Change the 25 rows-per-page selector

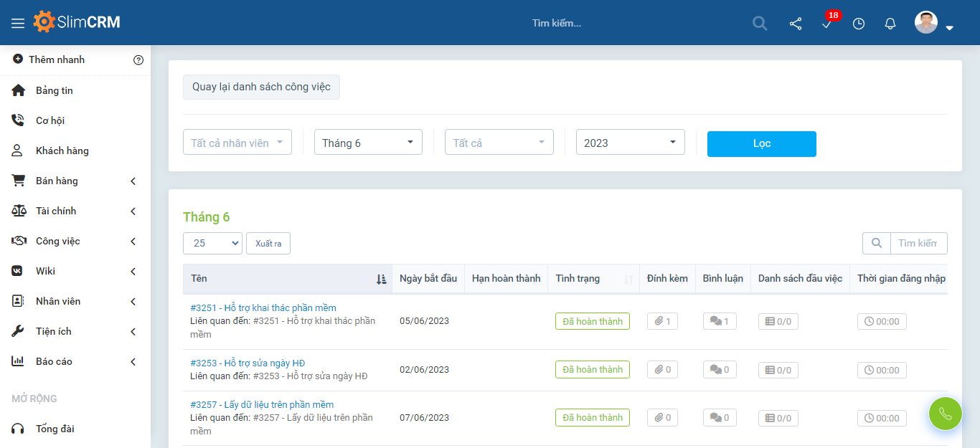212,244
